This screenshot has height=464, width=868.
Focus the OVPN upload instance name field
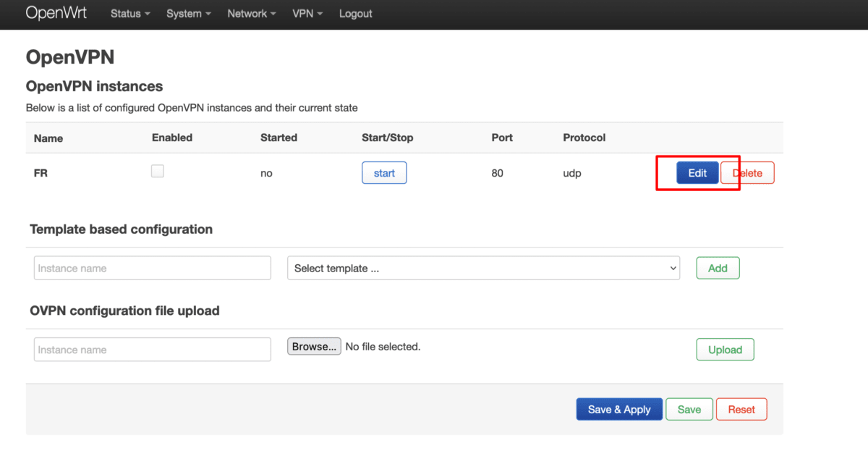[x=153, y=350]
